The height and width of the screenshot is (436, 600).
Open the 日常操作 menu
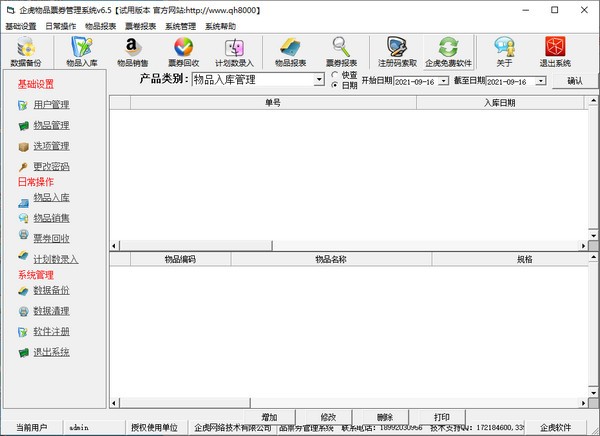coord(61,26)
